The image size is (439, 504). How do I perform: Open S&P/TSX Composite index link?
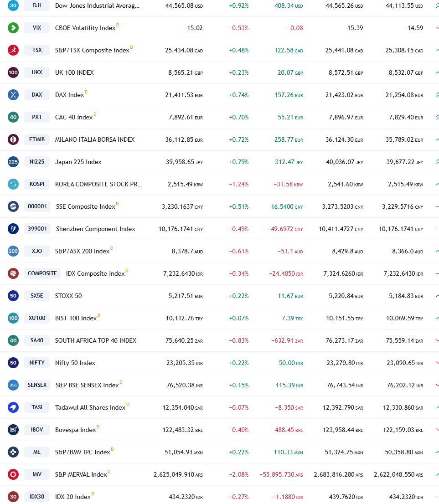[92, 50]
